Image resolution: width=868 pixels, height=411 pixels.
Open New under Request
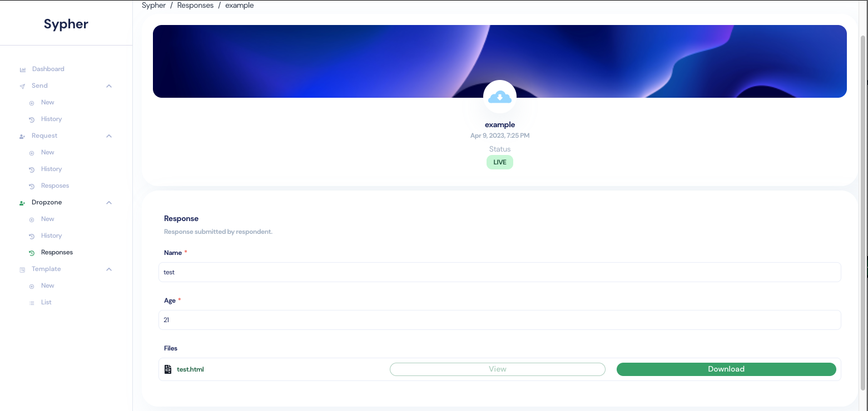coord(48,152)
